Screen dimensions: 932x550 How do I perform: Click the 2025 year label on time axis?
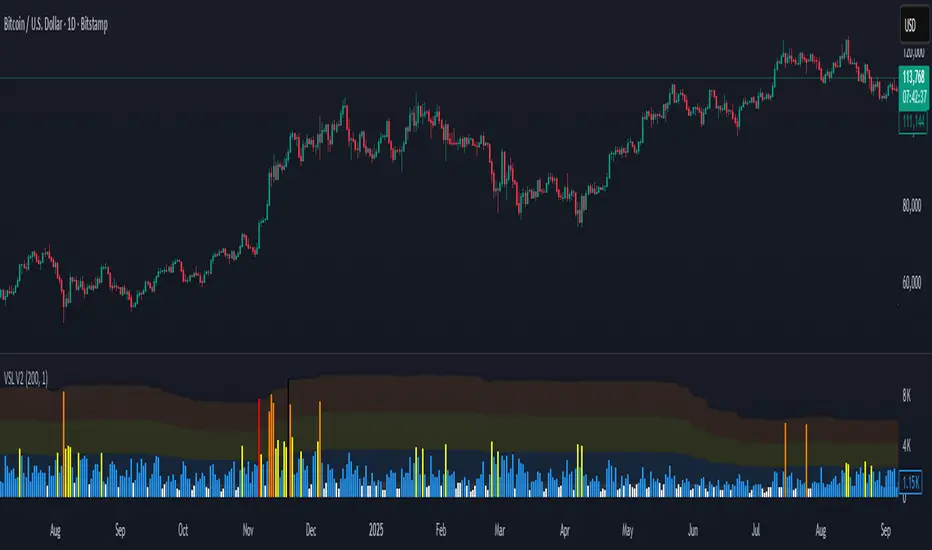click(376, 530)
